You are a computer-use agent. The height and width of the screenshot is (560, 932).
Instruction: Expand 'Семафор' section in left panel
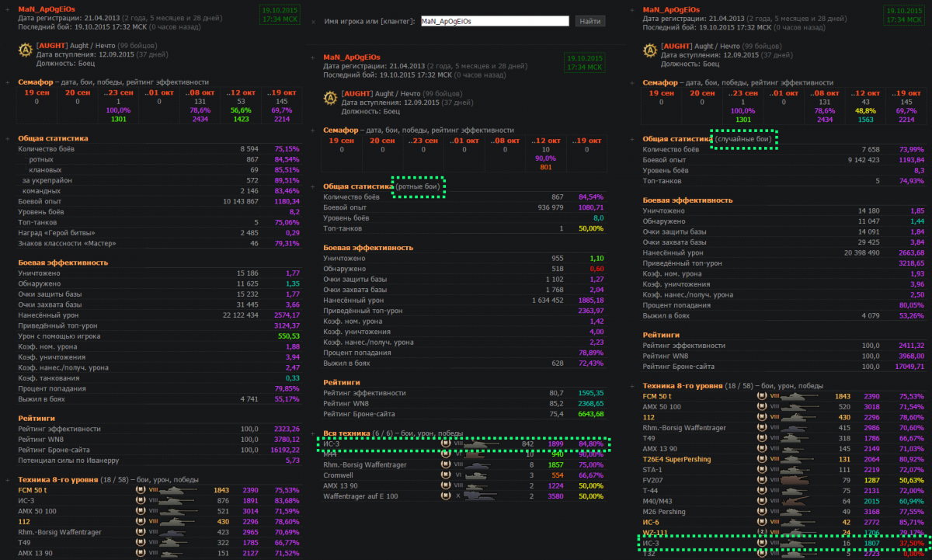click(10, 82)
